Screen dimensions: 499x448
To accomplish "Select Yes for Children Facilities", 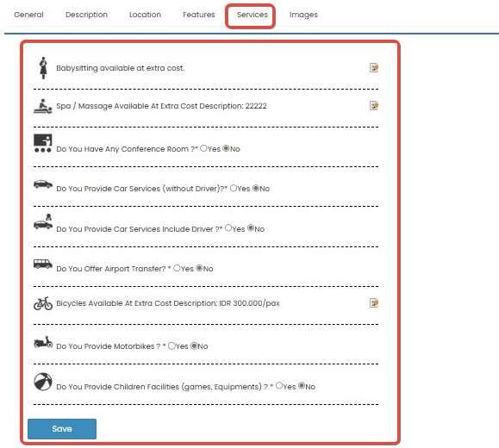I will coord(279,386).
